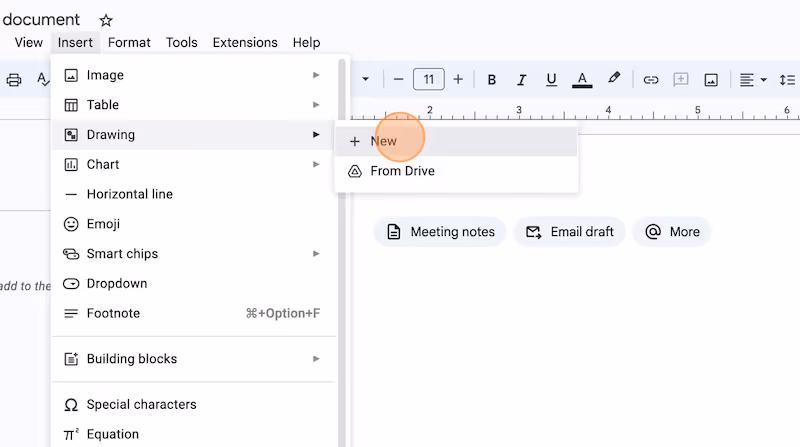Click the spell check icon
The width and height of the screenshot is (800, 447).
coord(43,80)
